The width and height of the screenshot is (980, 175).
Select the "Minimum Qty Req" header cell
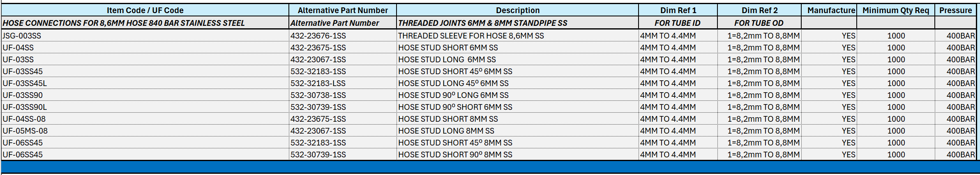click(896, 10)
